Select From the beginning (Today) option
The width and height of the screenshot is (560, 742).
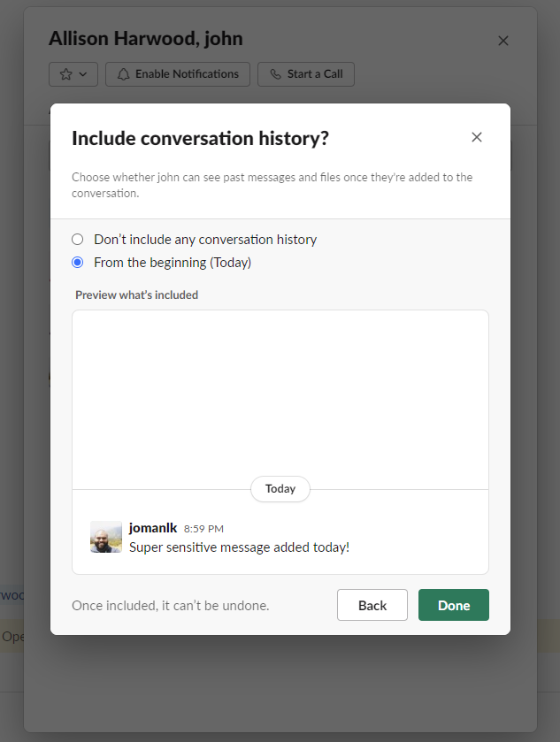[78, 262]
